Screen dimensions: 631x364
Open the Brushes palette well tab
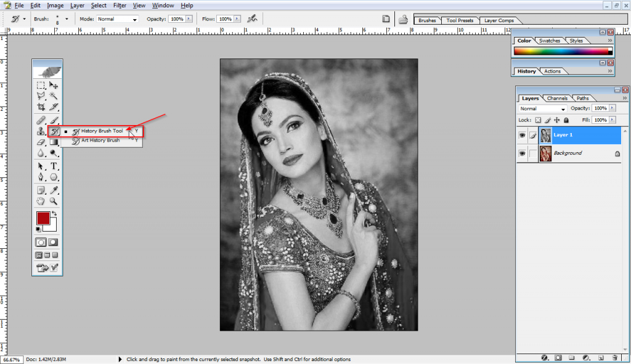point(427,20)
